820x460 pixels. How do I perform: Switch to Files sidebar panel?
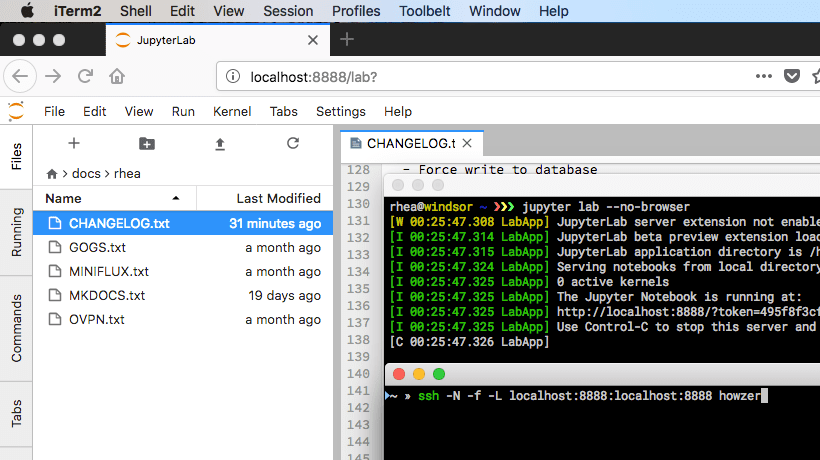coord(16,156)
